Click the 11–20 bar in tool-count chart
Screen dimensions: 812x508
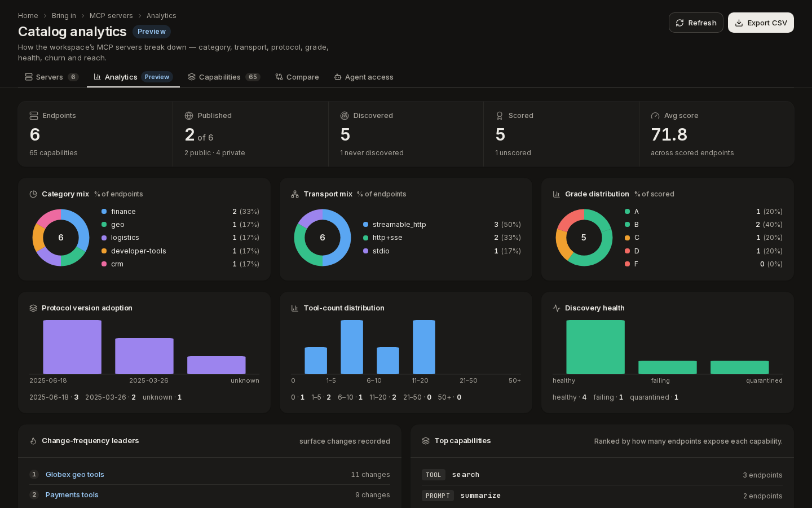(x=424, y=347)
